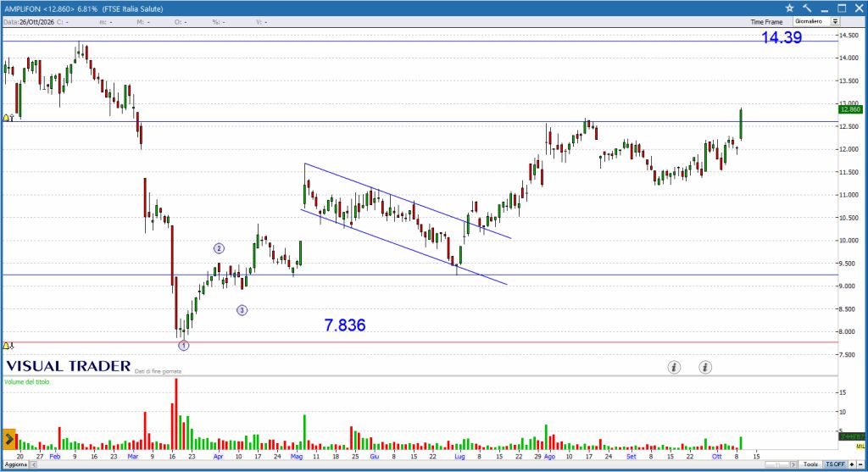This screenshot has width=868, height=472.
Task: Select the lower descending channel trendline
Action: [x=404, y=247]
